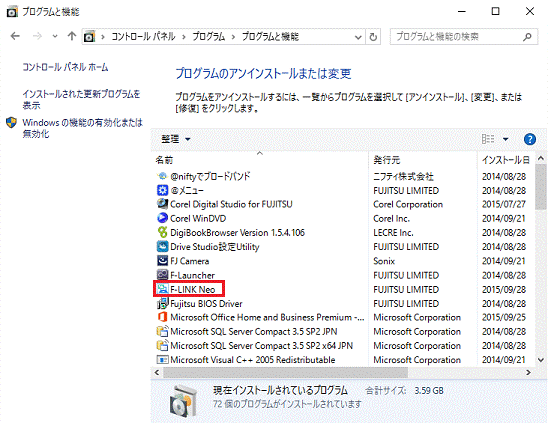Click the shield icon beside Windows features
The height and width of the screenshot is (423, 548).
[12, 123]
